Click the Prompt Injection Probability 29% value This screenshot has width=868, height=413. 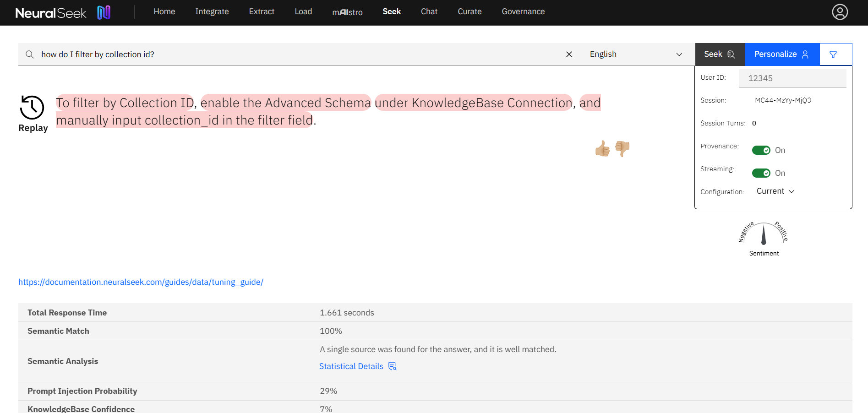pos(328,391)
